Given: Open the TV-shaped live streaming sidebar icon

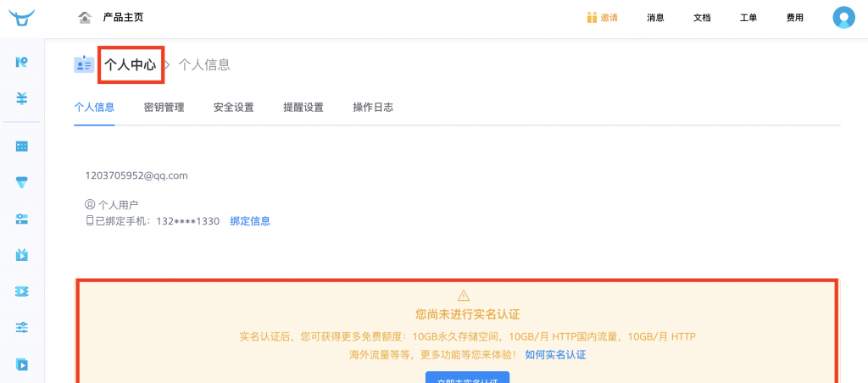Looking at the screenshot, I should (22, 255).
